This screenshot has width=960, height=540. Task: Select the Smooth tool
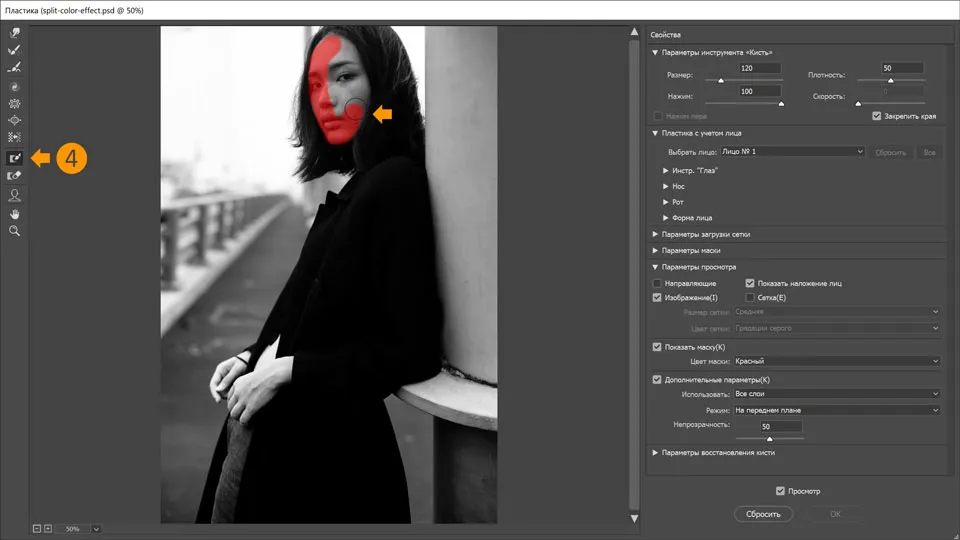pos(14,67)
